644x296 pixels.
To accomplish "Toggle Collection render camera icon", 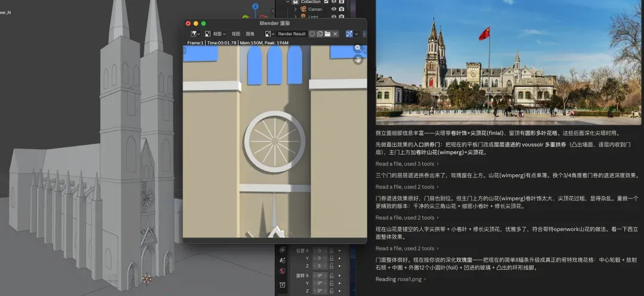I will [x=341, y=2].
